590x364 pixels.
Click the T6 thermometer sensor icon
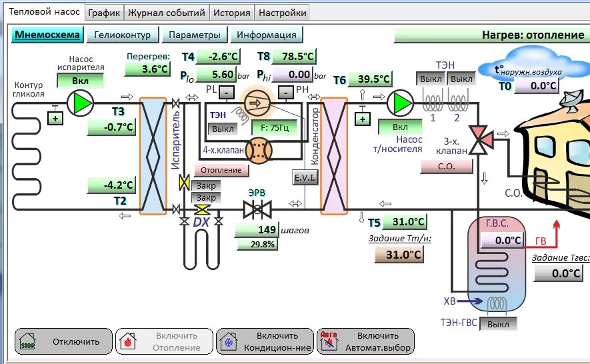pyautogui.click(x=362, y=95)
